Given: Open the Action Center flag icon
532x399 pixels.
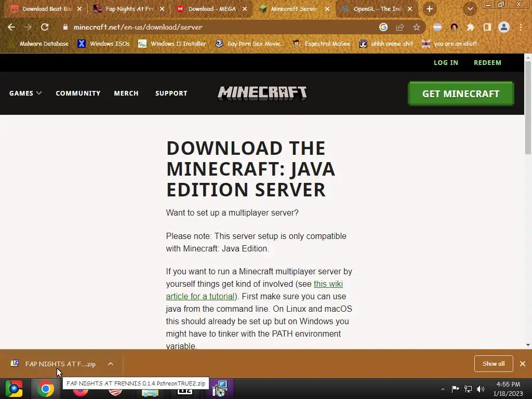Looking at the screenshot, I should click(x=455, y=389).
